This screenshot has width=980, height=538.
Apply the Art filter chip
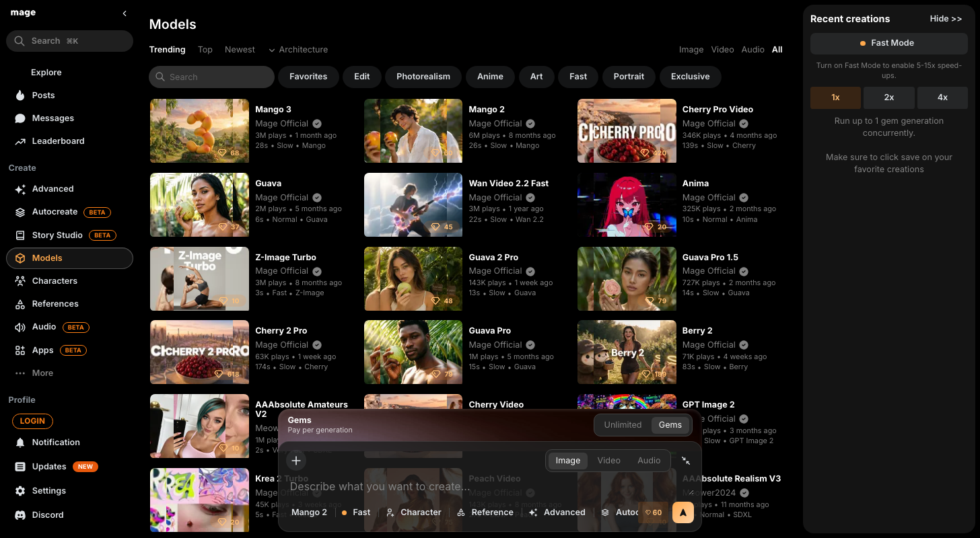[x=536, y=77]
